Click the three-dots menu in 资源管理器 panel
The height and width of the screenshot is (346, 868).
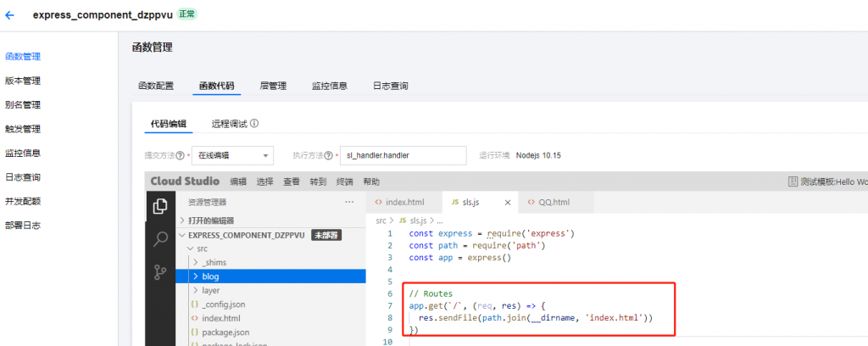(348, 203)
